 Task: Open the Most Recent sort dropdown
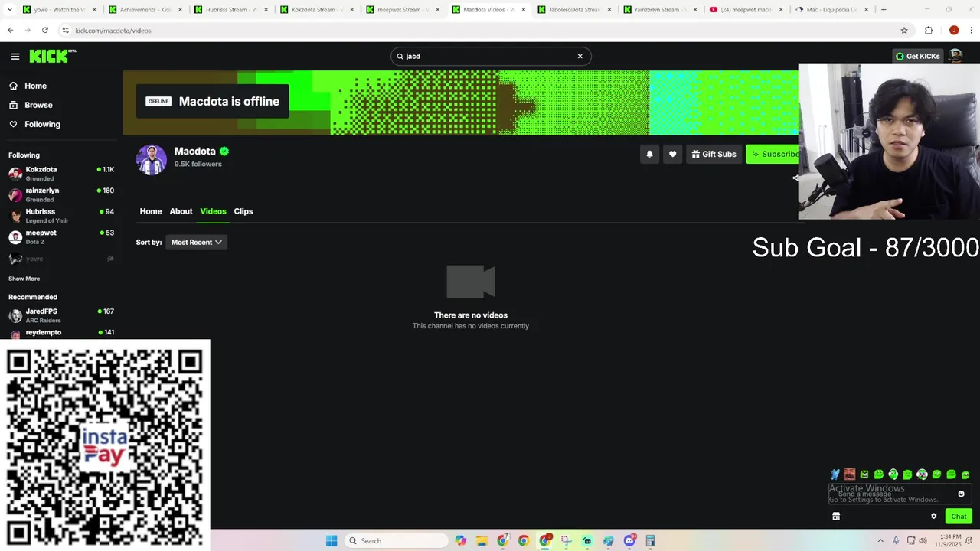(x=196, y=242)
